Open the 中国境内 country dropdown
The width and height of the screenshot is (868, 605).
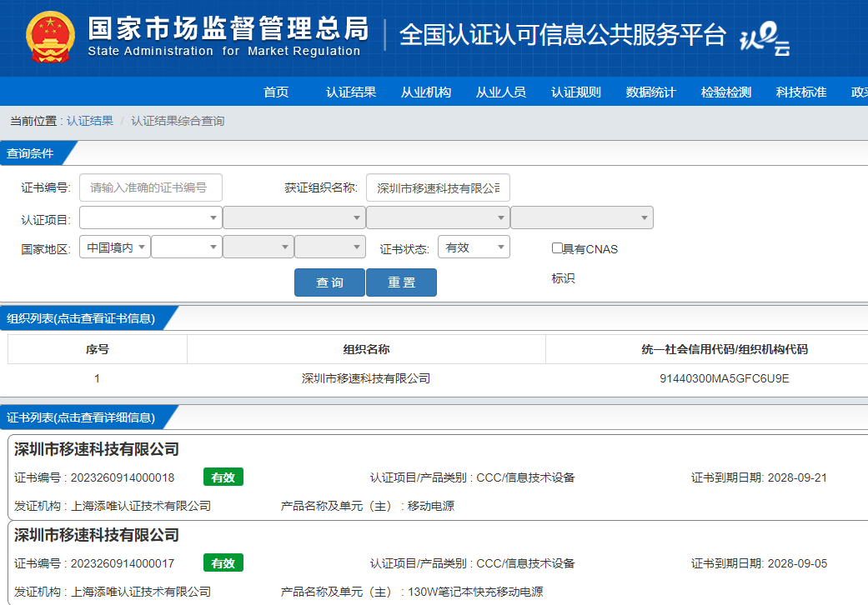coord(115,247)
